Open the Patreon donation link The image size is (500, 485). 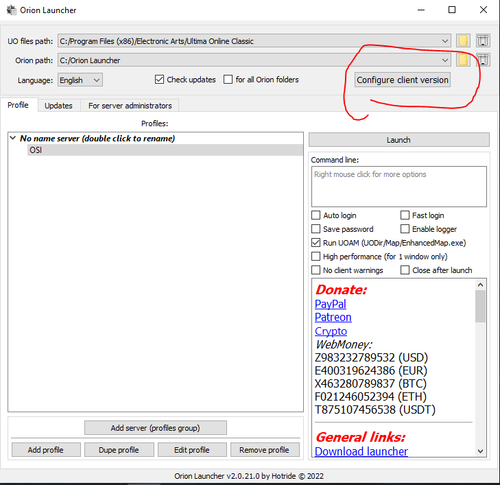pyautogui.click(x=333, y=317)
